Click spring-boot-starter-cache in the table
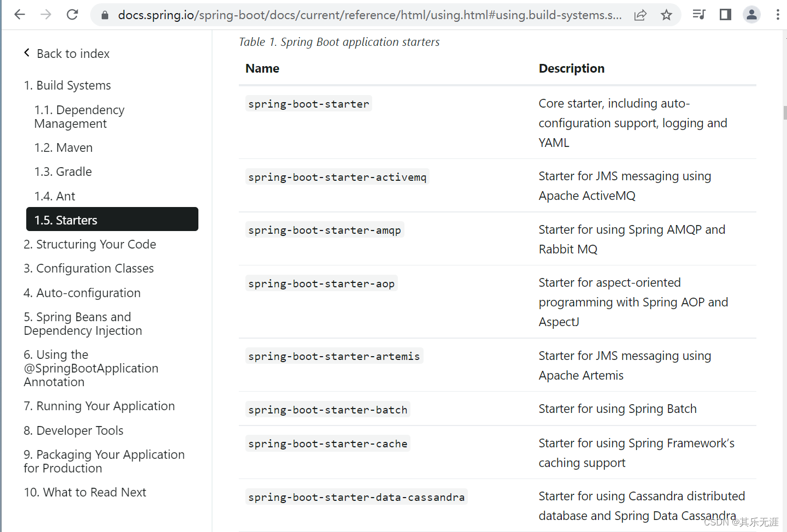This screenshot has width=787, height=532. point(328,444)
